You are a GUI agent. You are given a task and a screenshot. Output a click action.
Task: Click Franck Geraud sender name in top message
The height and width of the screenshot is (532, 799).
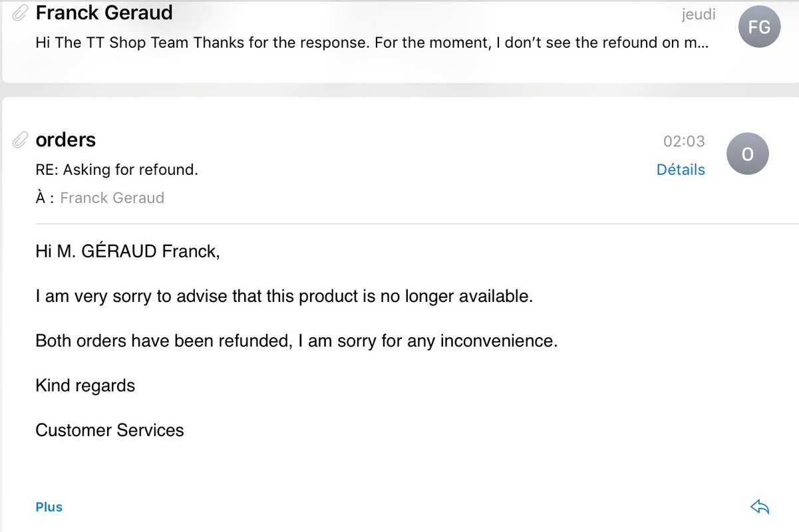click(x=104, y=12)
